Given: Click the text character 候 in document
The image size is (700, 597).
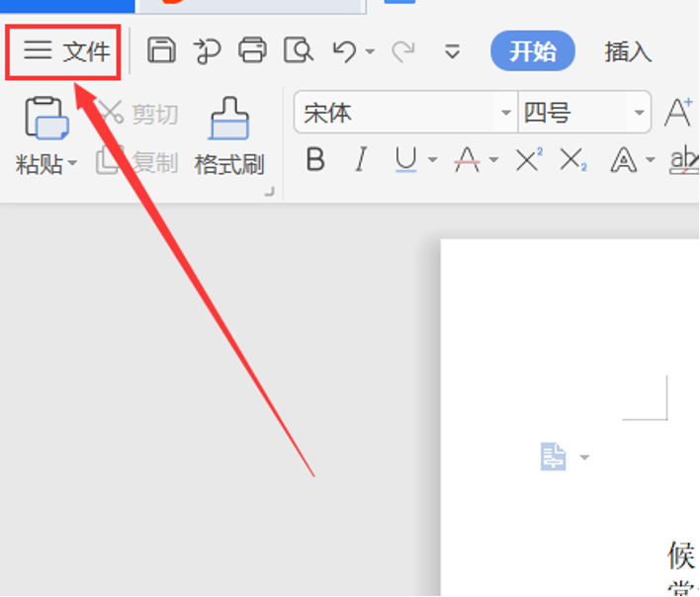Looking at the screenshot, I should tap(681, 555).
